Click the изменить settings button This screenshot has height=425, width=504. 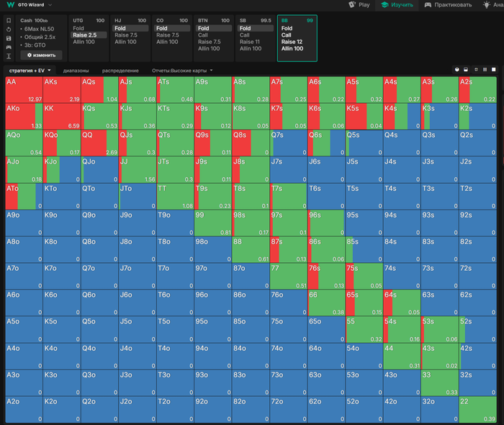41,55
